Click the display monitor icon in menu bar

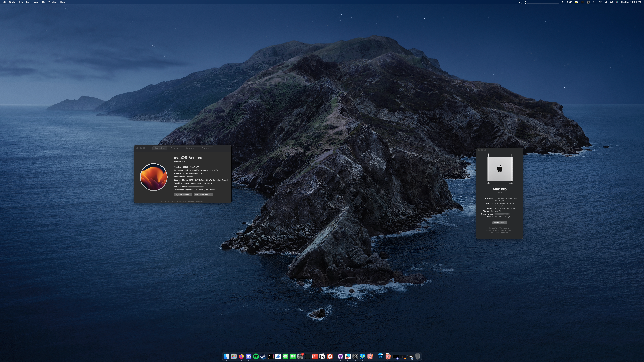pos(577,2)
